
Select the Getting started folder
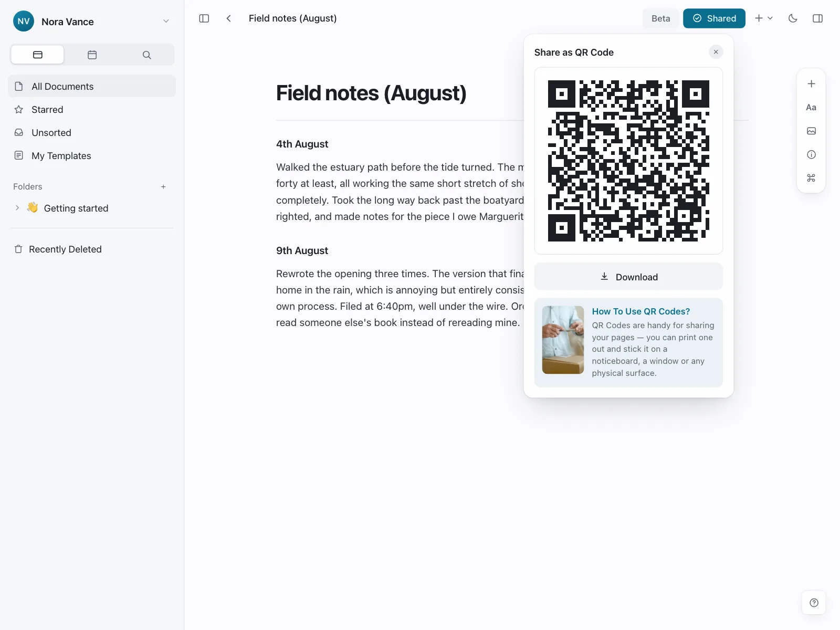[92, 208]
